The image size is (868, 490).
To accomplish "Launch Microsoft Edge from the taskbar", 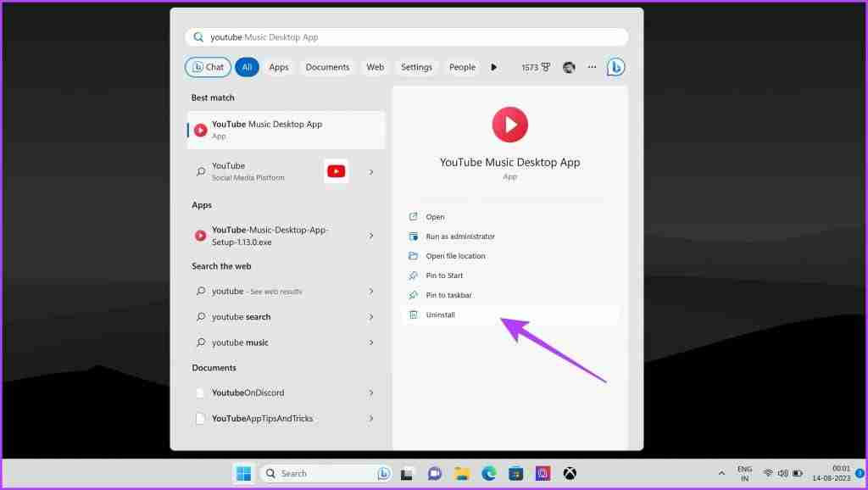I will pos(489,473).
